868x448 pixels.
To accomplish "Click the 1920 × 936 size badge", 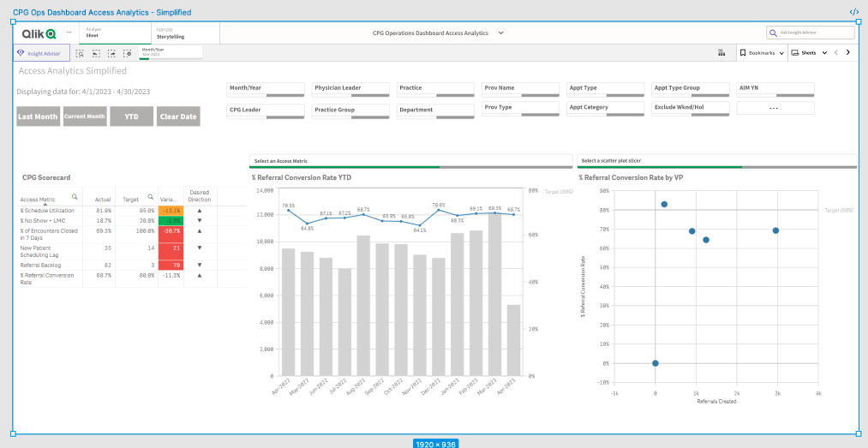I will 435,444.
